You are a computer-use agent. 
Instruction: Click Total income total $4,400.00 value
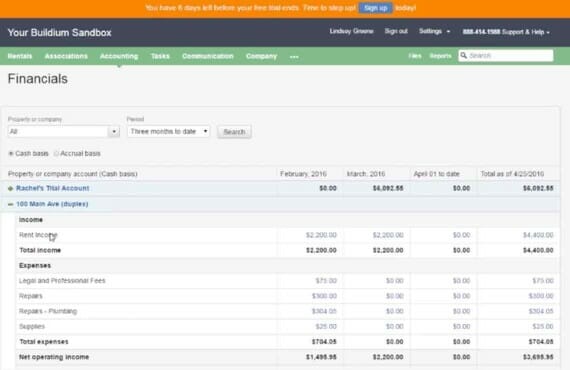[x=538, y=250]
